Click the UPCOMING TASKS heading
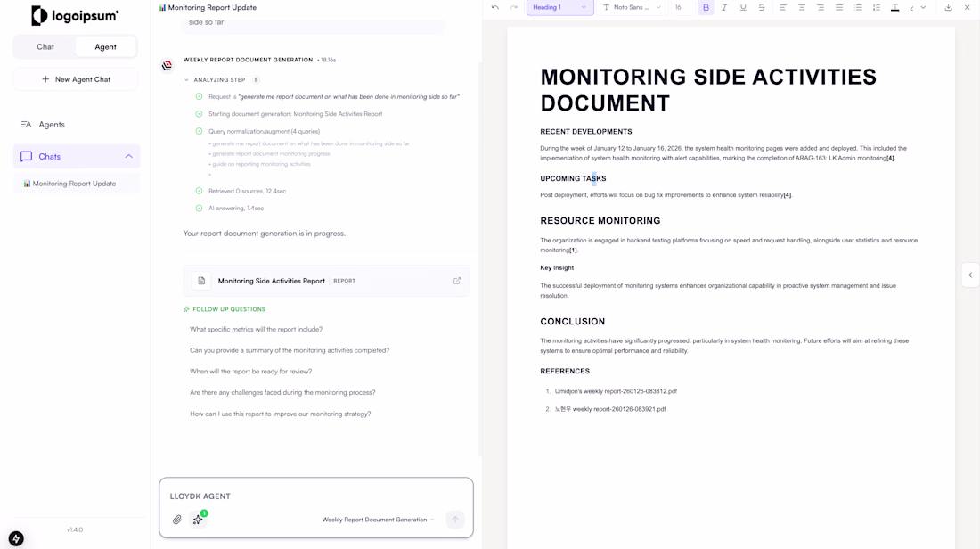980x549 pixels. [x=573, y=178]
